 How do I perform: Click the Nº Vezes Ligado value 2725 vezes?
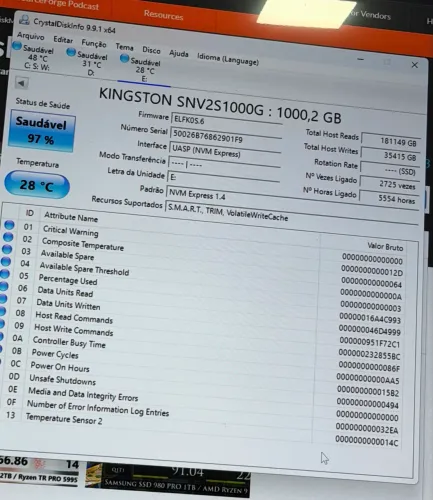pos(389,184)
